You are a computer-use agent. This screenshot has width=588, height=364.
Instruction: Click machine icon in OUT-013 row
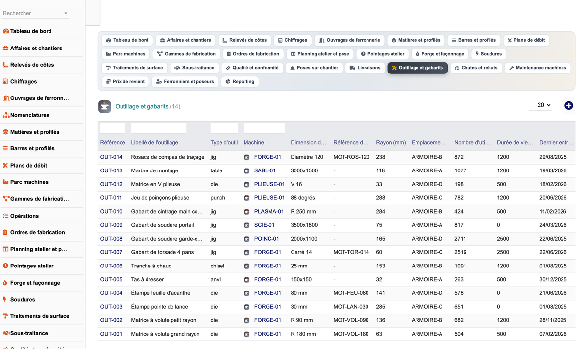(246, 171)
